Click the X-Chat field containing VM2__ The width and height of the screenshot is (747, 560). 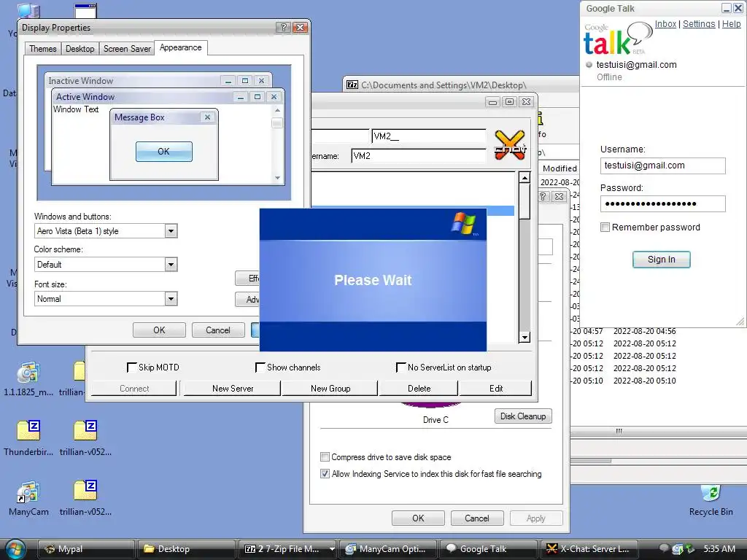(x=429, y=136)
